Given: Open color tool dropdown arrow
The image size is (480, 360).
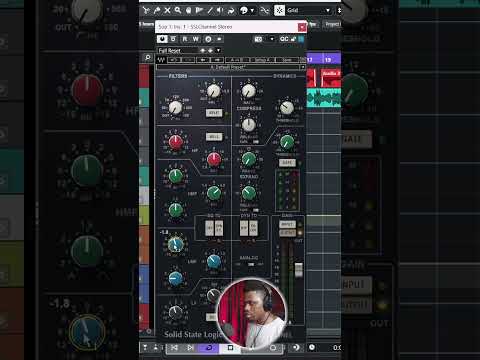Looking at the screenshot, I should 252,10.
